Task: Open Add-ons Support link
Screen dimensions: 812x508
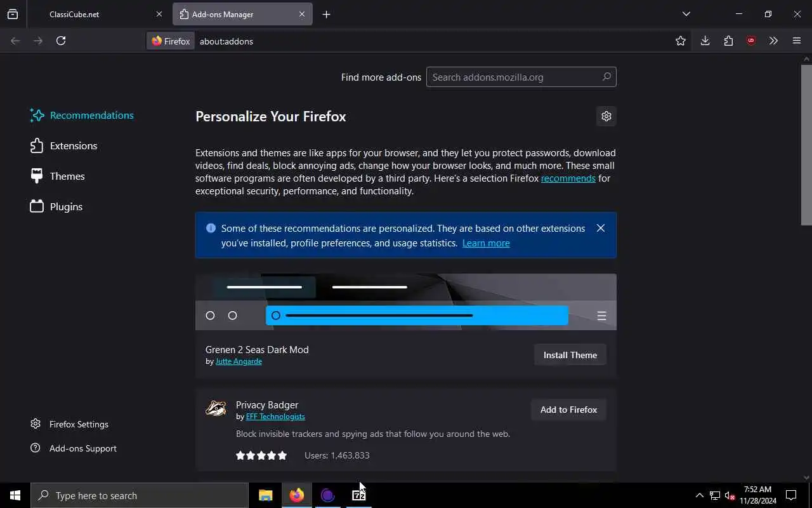Action: [74, 448]
